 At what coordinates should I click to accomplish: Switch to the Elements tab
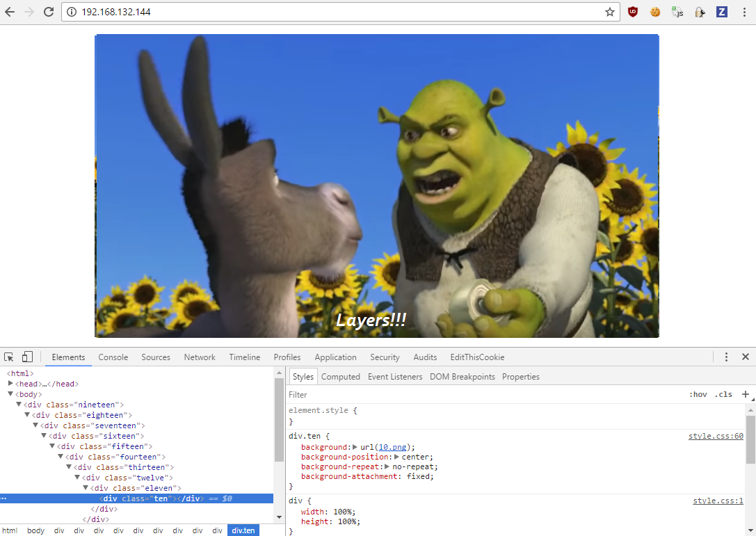click(x=68, y=357)
